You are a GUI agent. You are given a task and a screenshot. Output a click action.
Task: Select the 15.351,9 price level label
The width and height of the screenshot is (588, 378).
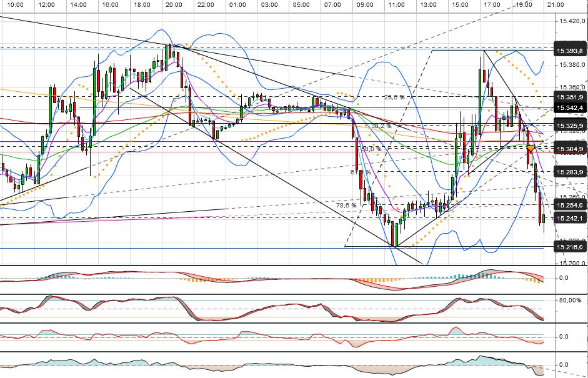[570, 97]
